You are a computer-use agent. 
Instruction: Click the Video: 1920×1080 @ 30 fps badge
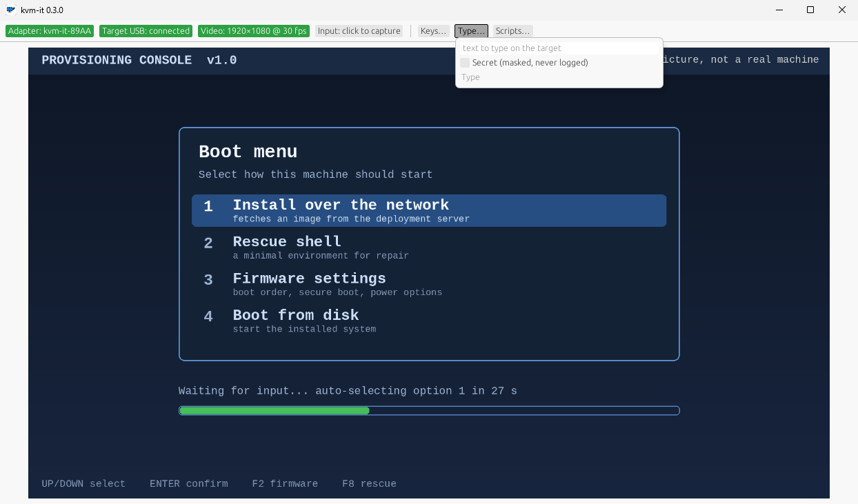(x=254, y=31)
